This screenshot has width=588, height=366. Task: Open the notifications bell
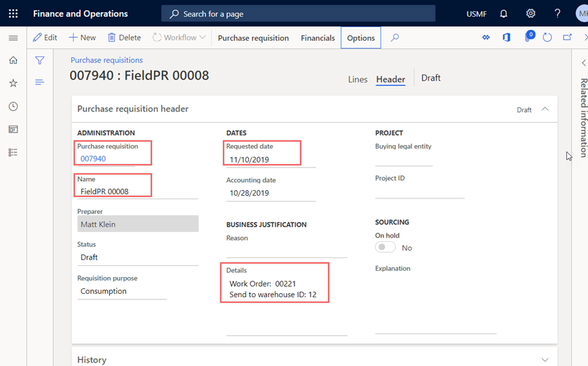click(503, 13)
